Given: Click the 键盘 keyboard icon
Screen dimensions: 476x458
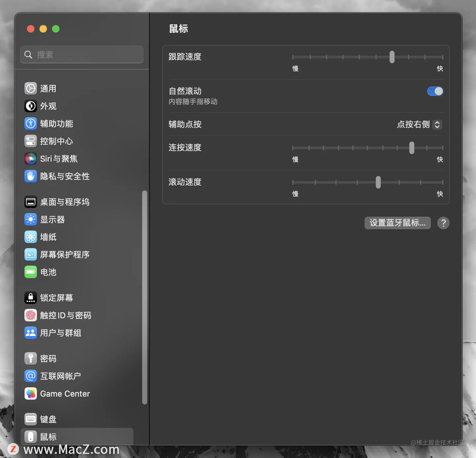Looking at the screenshot, I should tap(31, 419).
